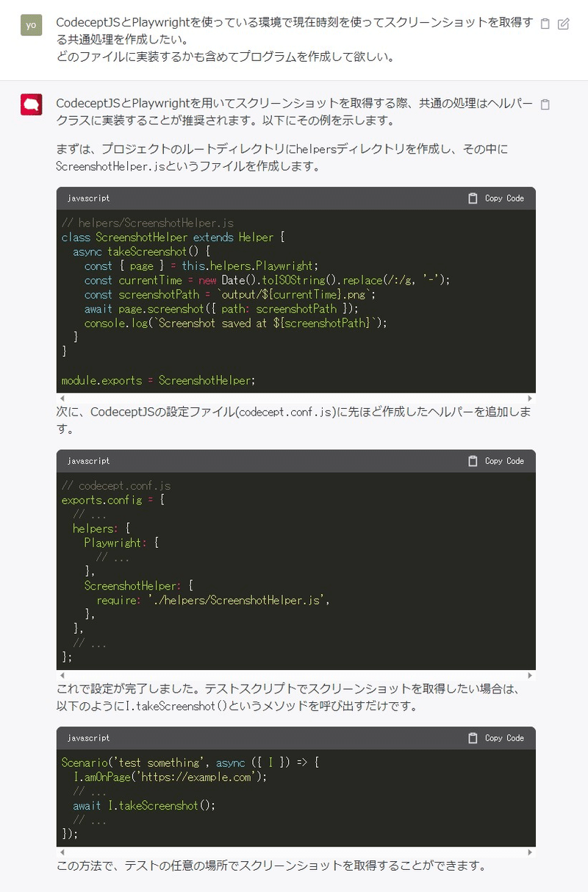Click javascript label of Scenario block
Viewport: 588px width, 892px height.
pos(88,738)
